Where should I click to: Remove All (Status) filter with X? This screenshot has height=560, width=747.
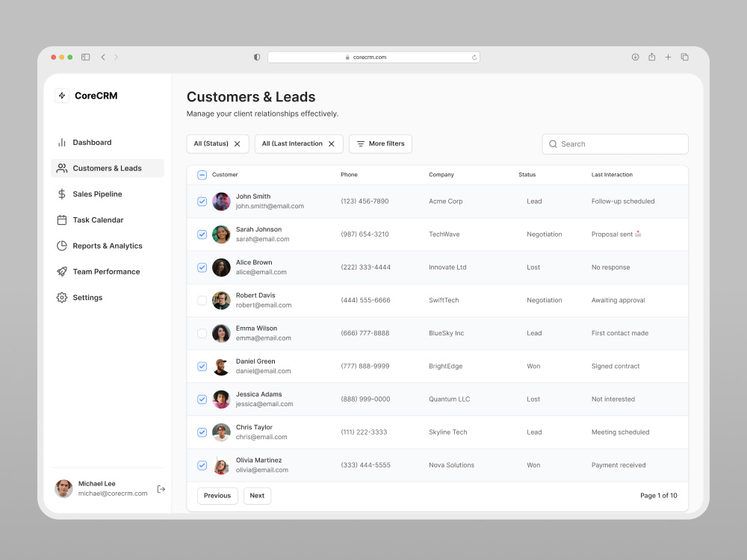point(238,144)
